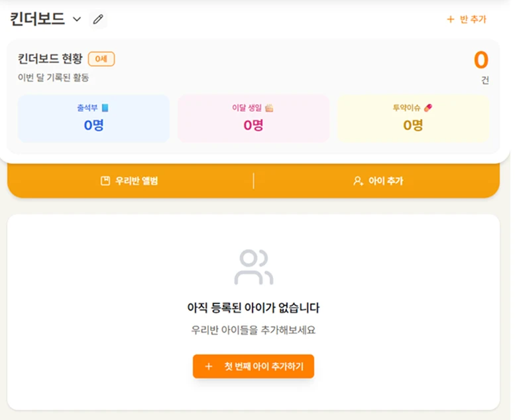
Task: Open the 투약이슈 medication card
Action: tap(413, 119)
